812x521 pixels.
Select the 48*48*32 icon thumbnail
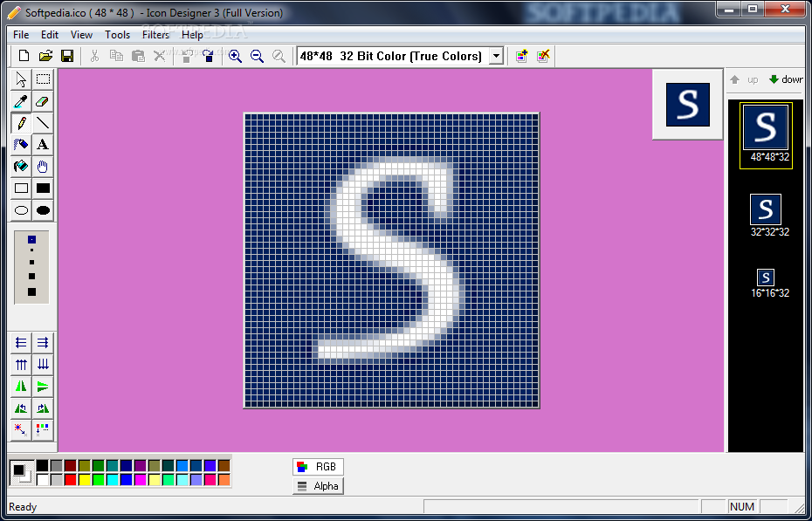coord(766,135)
